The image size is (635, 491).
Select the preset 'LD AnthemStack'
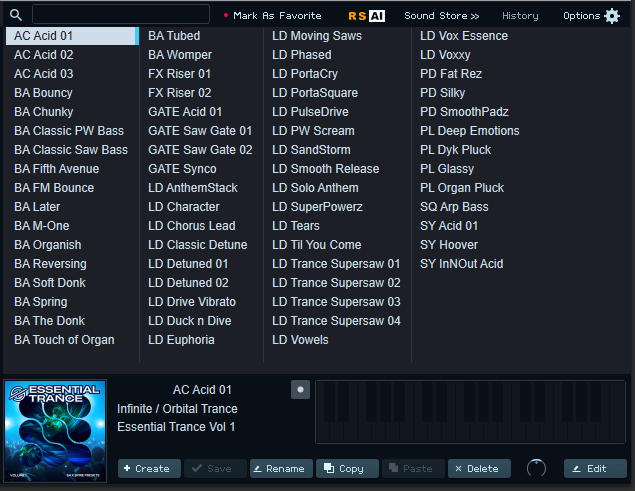193,188
